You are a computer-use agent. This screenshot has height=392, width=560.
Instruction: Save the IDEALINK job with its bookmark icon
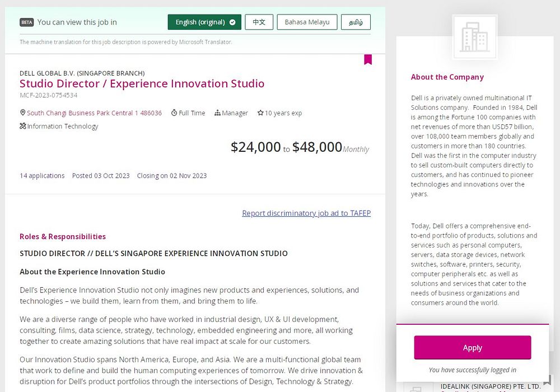547,382
